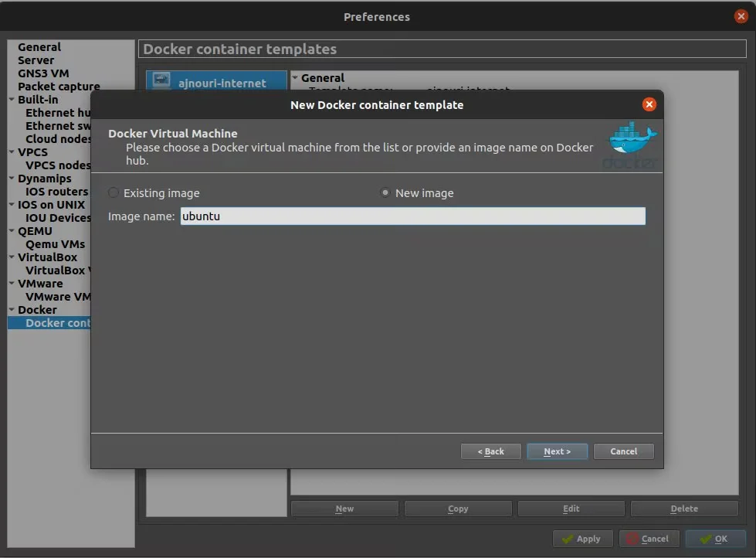
Task: Collapse the General properties section
Action: tap(295, 78)
